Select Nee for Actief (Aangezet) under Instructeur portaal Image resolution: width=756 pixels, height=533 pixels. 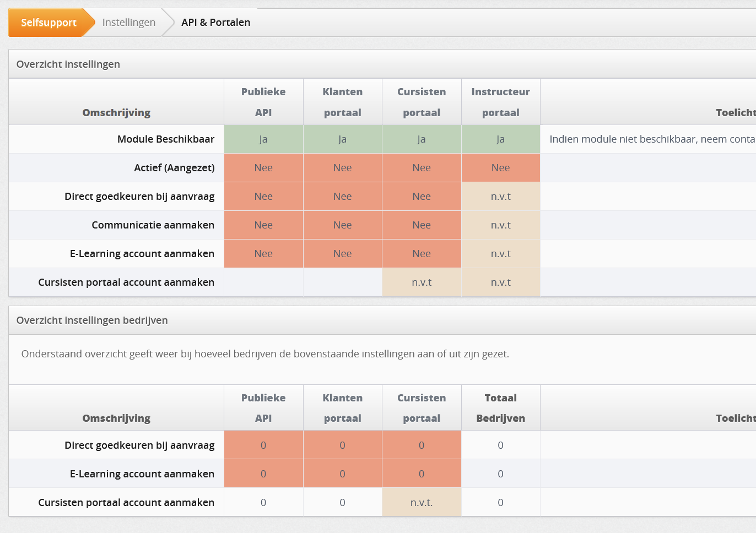pos(500,168)
